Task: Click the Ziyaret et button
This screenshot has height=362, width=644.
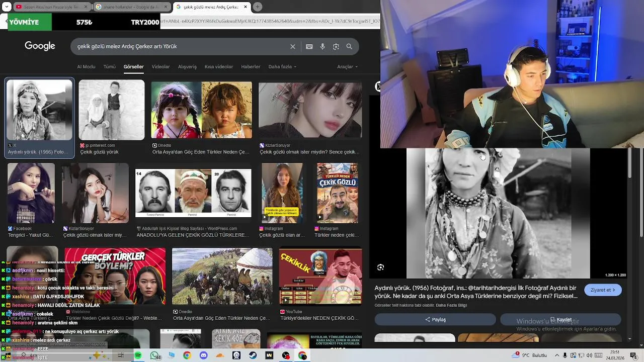Action: [603, 290]
